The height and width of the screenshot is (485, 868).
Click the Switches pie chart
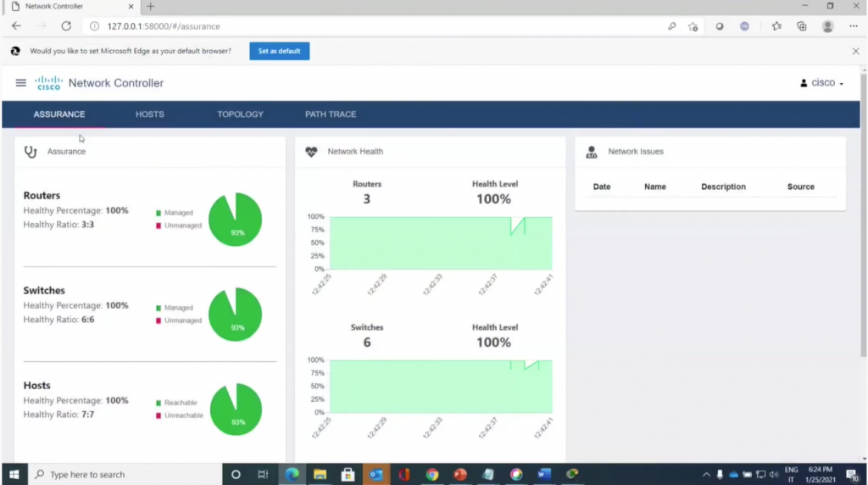click(x=236, y=315)
